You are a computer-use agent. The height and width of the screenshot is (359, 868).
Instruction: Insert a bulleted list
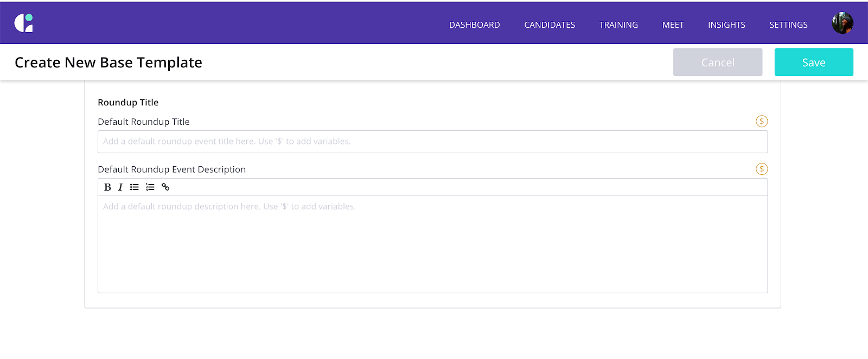tap(135, 187)
